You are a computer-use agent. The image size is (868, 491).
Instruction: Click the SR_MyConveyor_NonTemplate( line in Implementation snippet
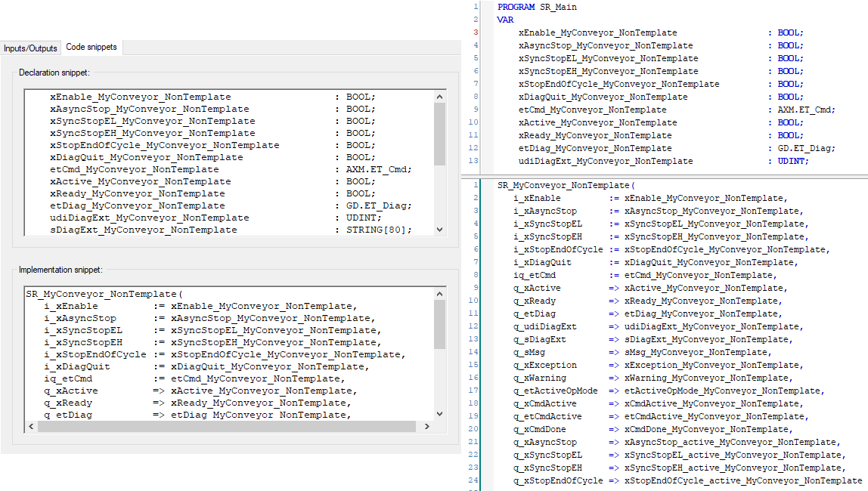click(104, 294)
